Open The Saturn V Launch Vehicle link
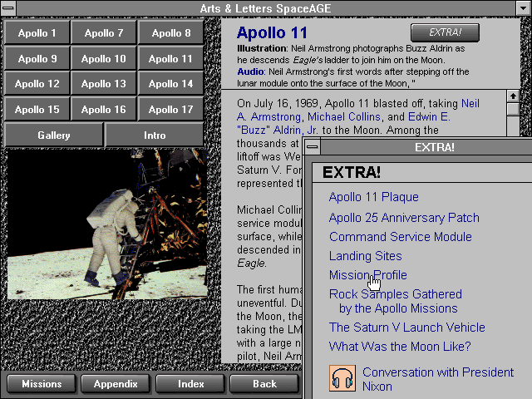The height and width of the screenshot is (399, 532). pyautogui.click(x=406, y=328)
